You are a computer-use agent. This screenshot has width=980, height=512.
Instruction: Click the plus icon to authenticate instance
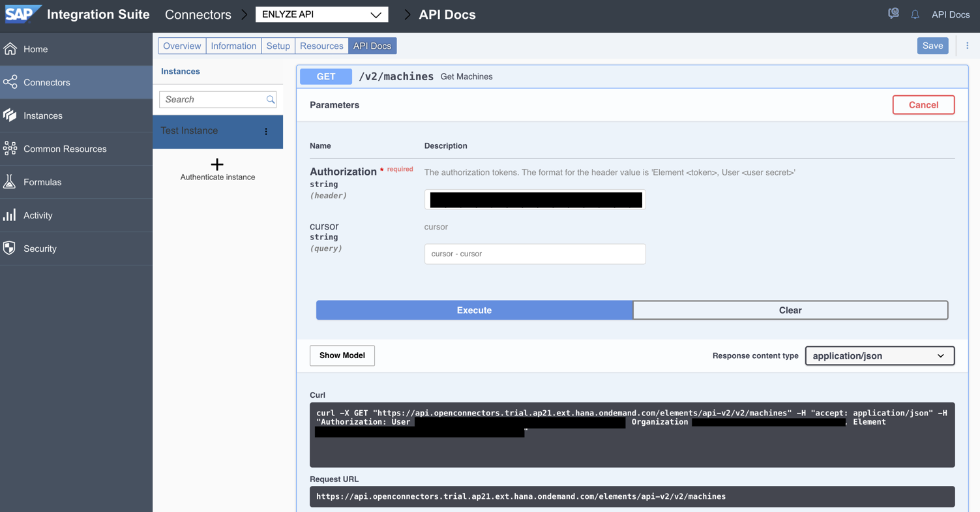point(217,164)
